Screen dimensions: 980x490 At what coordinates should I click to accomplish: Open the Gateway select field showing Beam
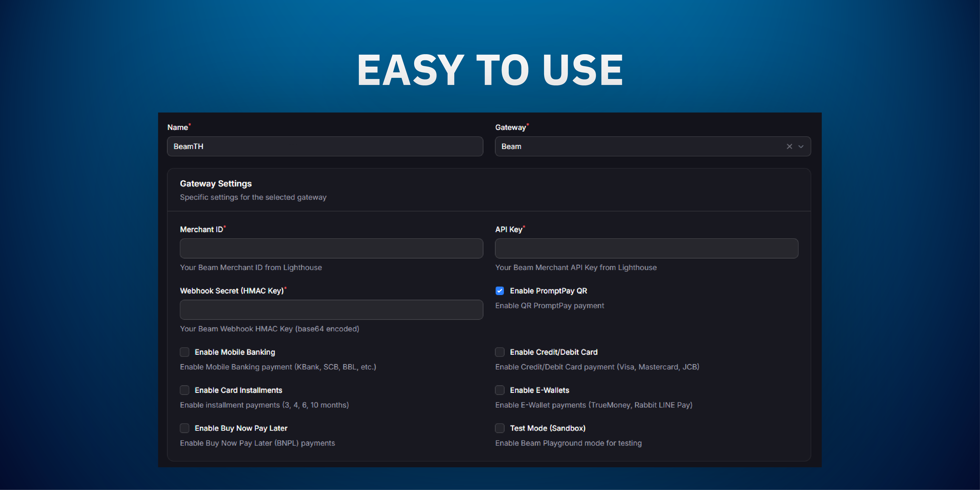[x=639, y=146]
